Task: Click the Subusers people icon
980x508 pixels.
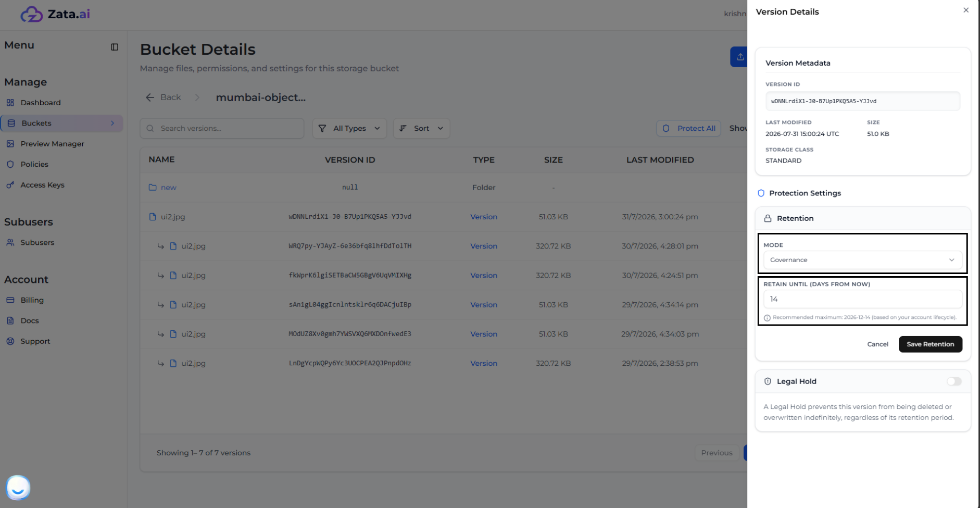Action: (x=10, y=242)
